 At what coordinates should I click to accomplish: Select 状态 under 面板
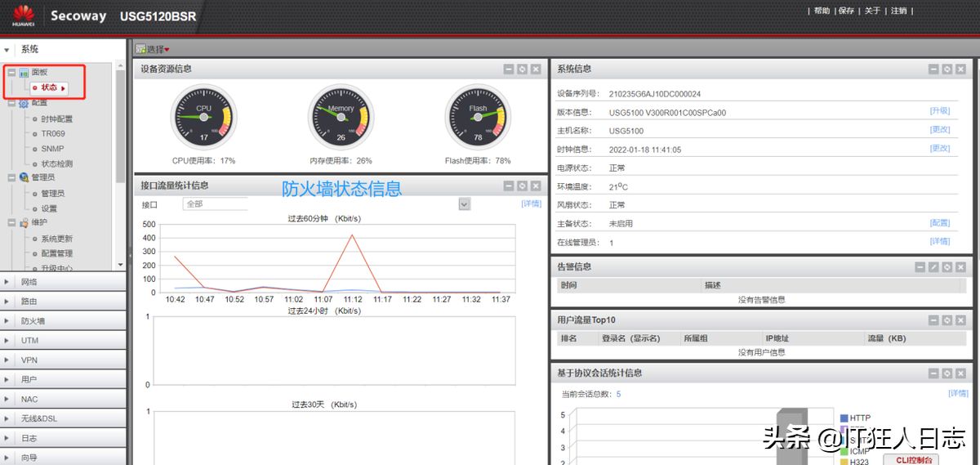pos(49,88)
